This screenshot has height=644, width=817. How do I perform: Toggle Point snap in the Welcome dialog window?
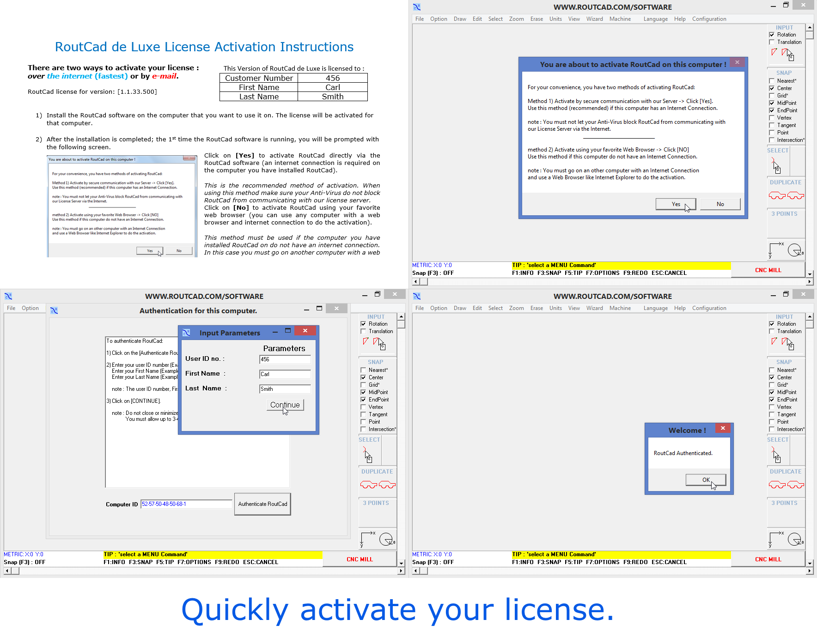[772, 422]
